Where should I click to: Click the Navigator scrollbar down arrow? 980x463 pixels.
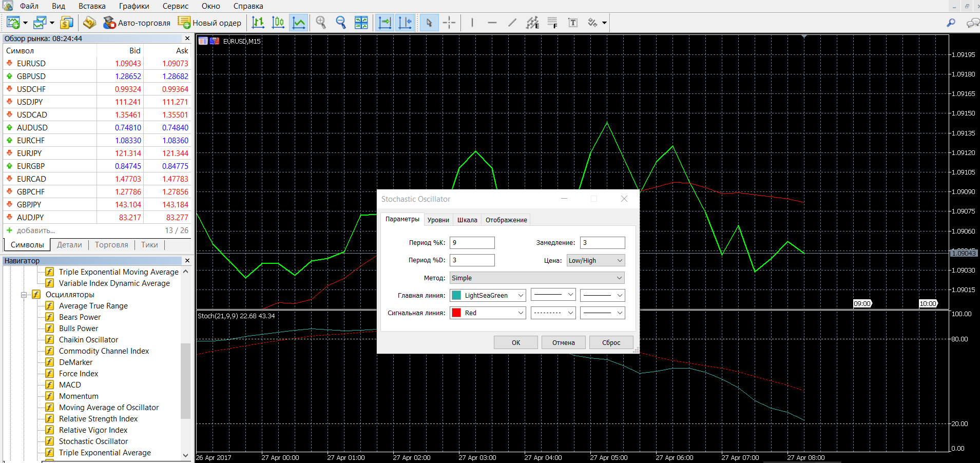[x=186, y=455]
